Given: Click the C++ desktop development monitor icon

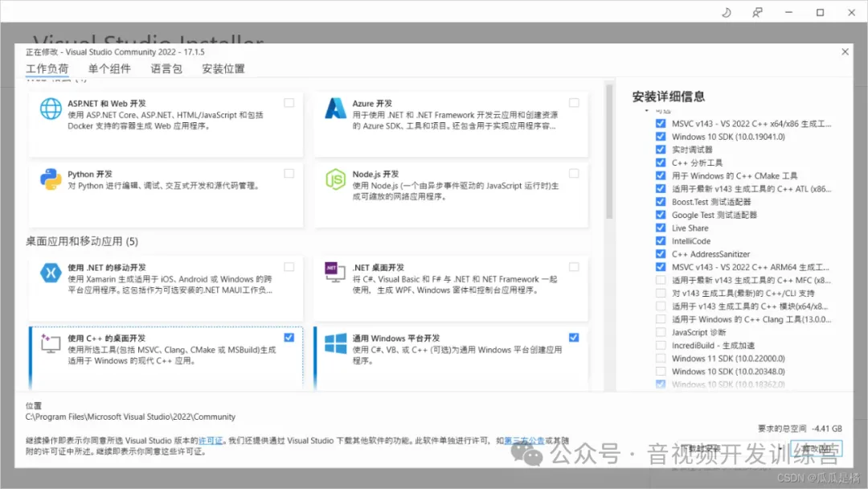Looking at the screenshot, I should click(x=51, y=343).
